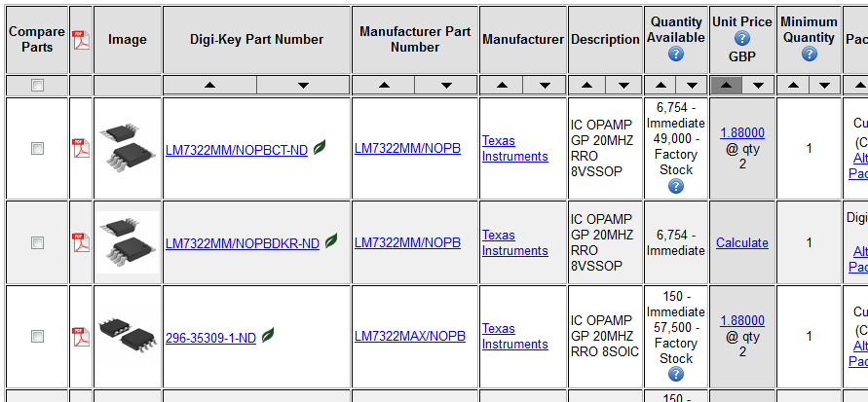Check compare box for LM7322MM/NOPBCT-ND
868x402 pixels.
tap(37, 148)
